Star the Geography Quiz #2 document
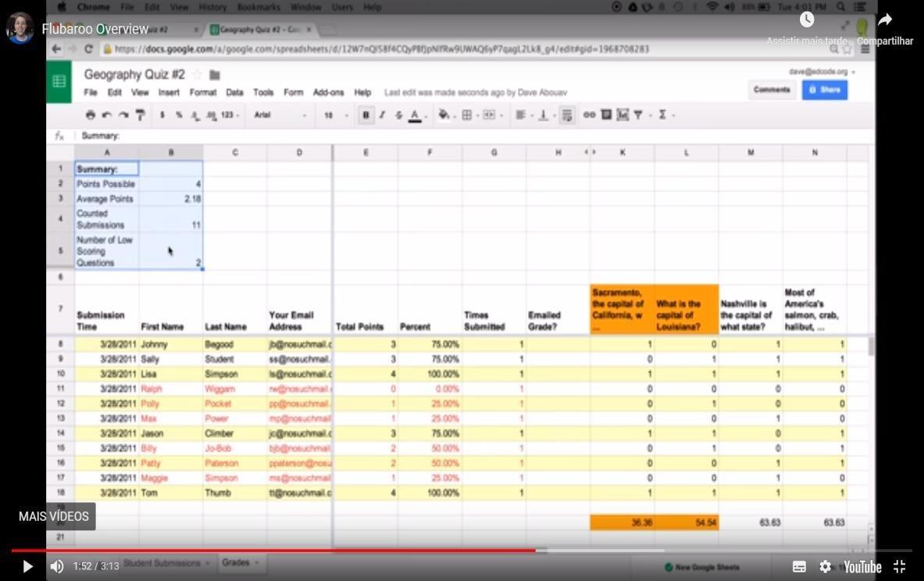 [x=198, y=75]
